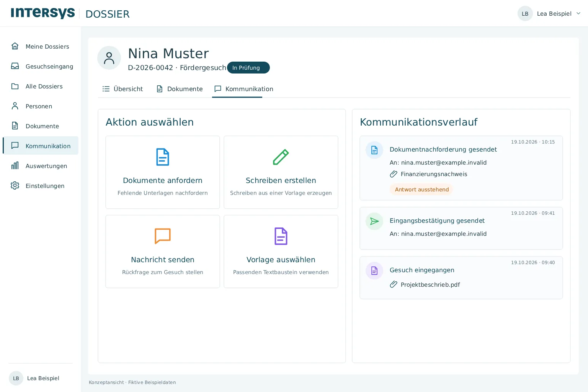Click the Intersys logo
The height and width of the screenshot is (392, 588).
click(43, 13)
